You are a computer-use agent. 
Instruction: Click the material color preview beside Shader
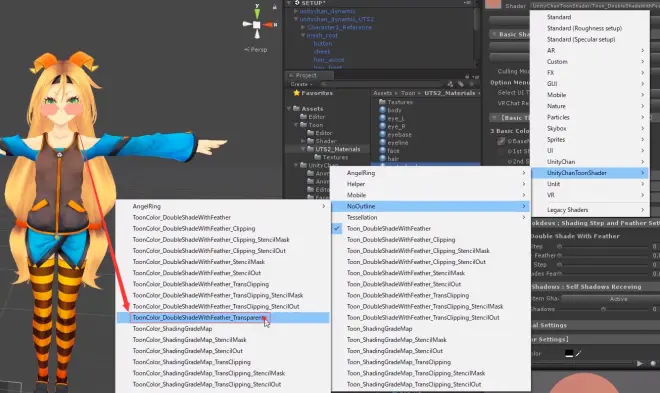(493, 4)
